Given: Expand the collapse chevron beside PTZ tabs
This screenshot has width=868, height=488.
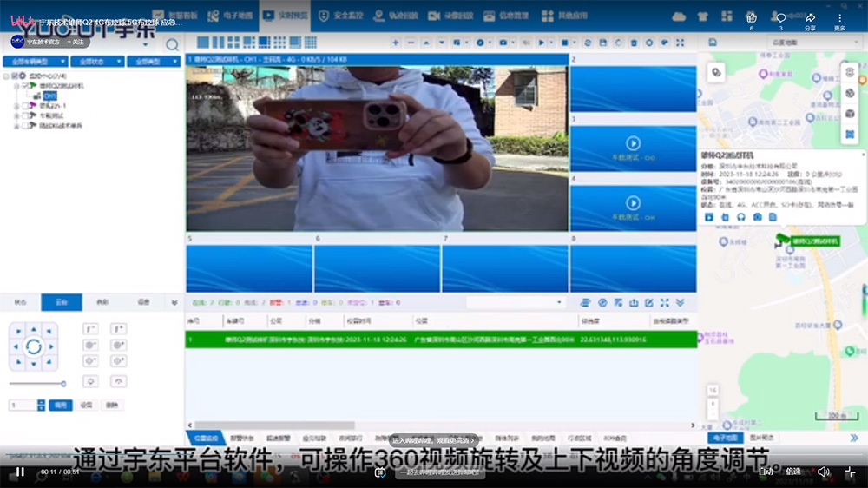Looking at the screenshot, I should click(x=174, y=302).
